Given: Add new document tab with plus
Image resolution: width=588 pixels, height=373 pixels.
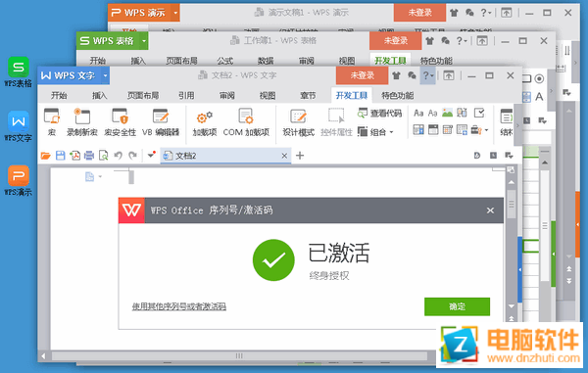Looking at the screenshot, I should click(300, 156).
